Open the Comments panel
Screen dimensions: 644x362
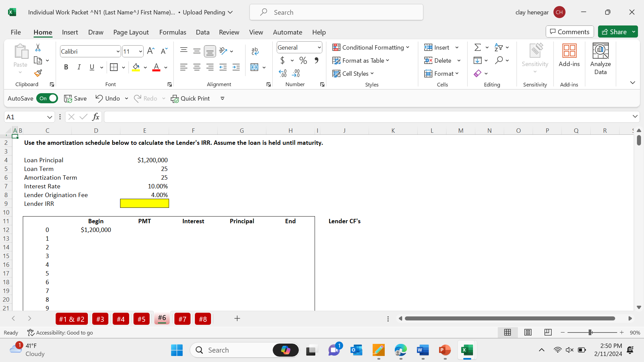[570, 32]
